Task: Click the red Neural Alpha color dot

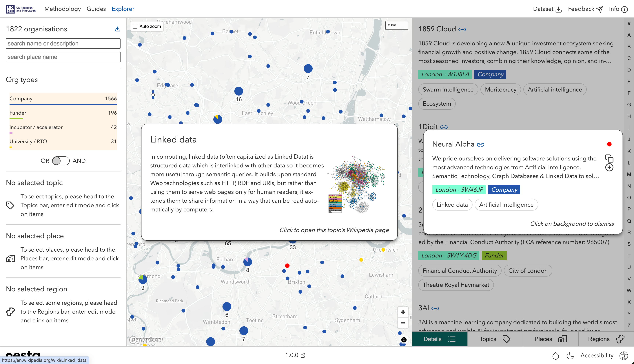Action: coord(609,144)
